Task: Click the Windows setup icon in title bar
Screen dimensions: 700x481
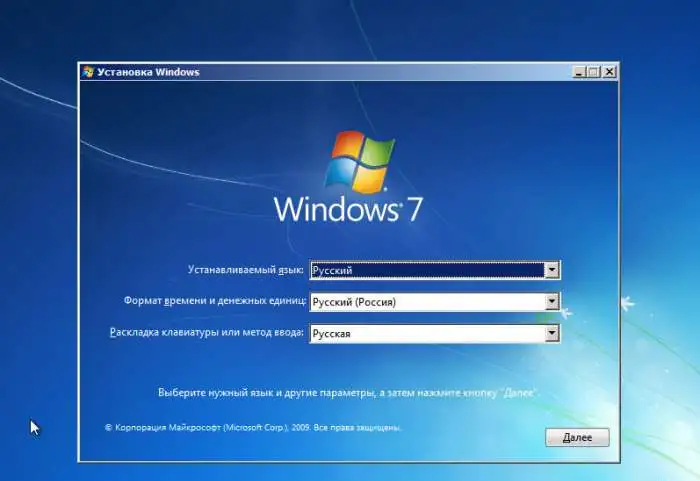Action: click(88, 72)
